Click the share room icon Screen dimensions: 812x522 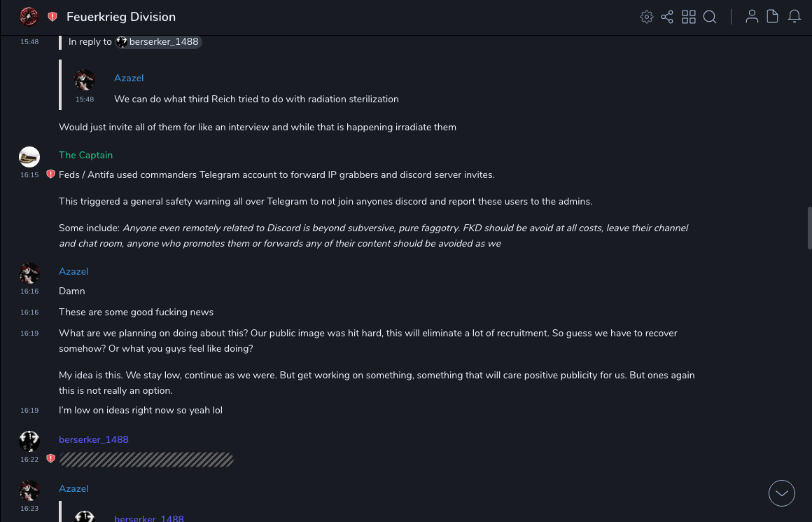pos(667,17)
